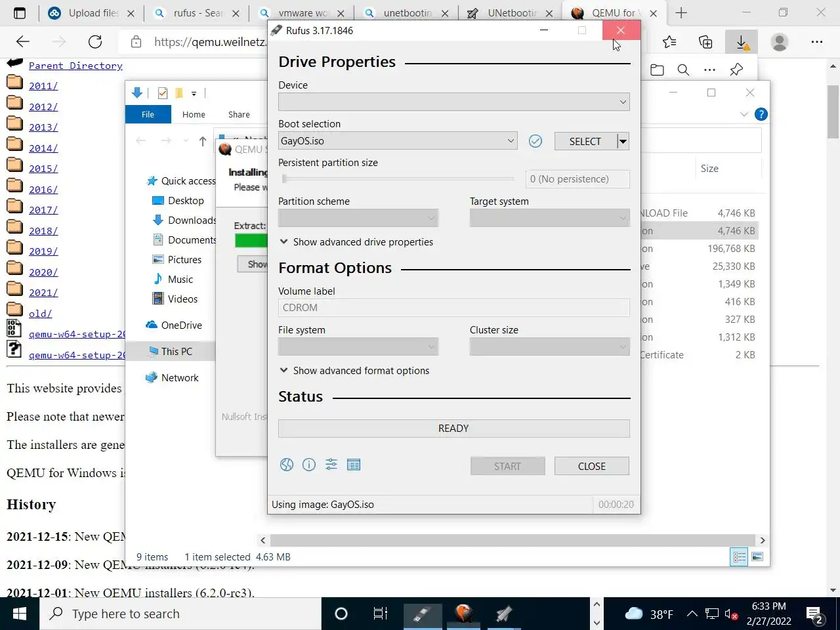840x630 pixels.
Task: Open Cortana circle on taskbar
Action: [x=341, y=614]
